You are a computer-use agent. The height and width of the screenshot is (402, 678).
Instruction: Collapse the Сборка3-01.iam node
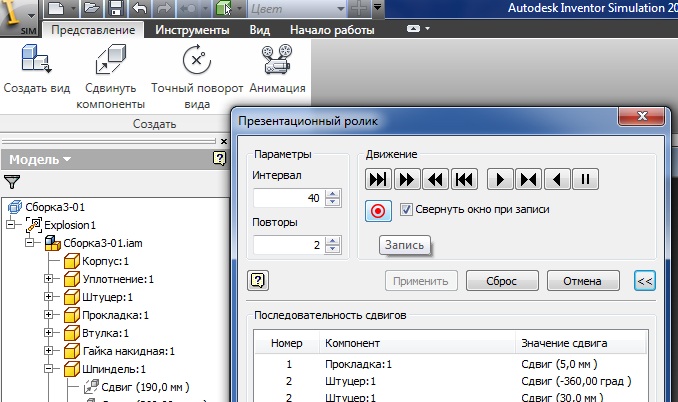pos(29,242)
